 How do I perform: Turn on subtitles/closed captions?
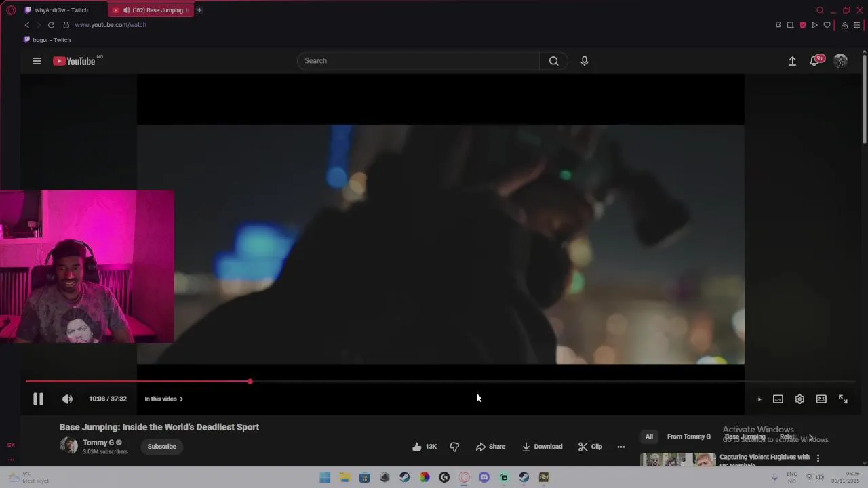tap(778, 399)
